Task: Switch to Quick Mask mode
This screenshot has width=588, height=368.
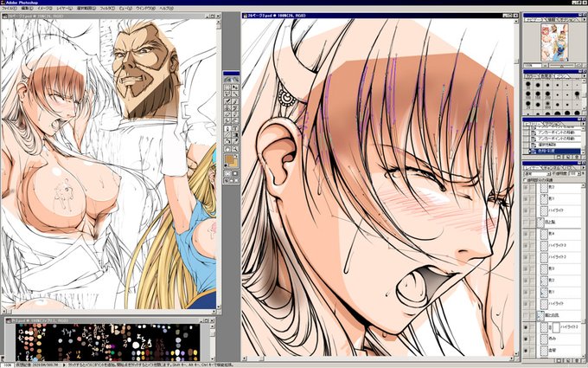Action: click(x=235, y=173)
